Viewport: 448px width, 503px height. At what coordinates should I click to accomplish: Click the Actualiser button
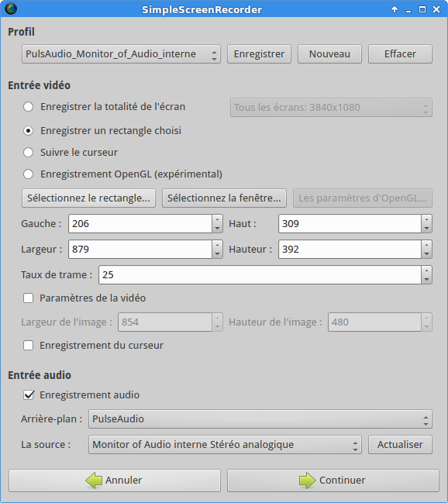pyautogui.click(x=400, y=445)
